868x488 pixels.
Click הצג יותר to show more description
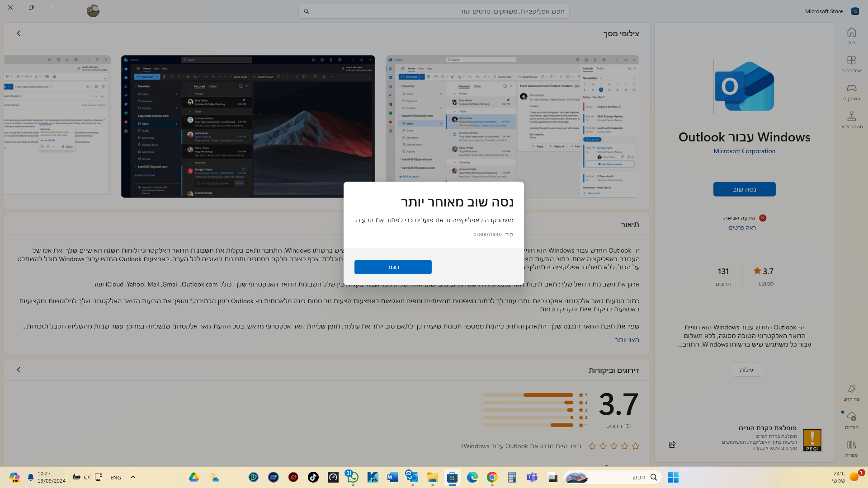(627, 340)
